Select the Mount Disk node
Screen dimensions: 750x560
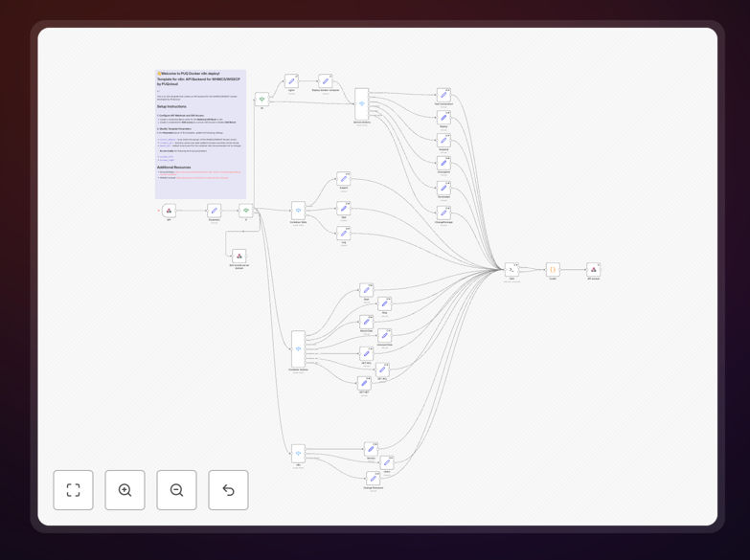[367, 322]
